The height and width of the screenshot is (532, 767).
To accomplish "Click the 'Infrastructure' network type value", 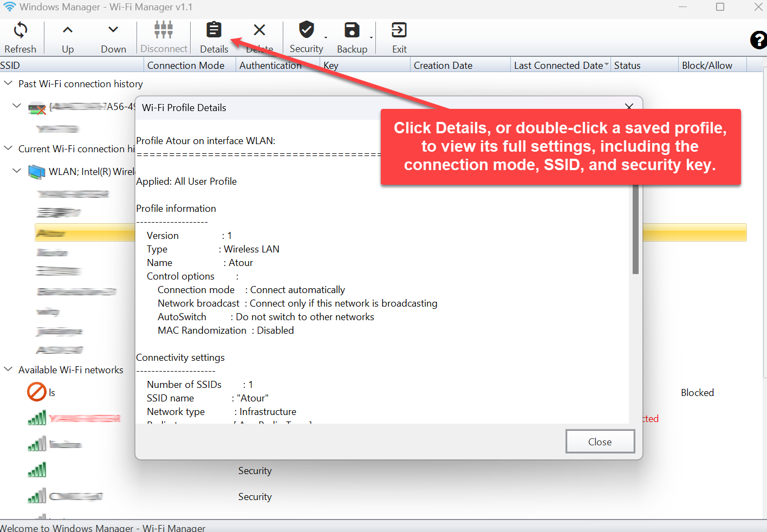I will click(x=268, y=412).
